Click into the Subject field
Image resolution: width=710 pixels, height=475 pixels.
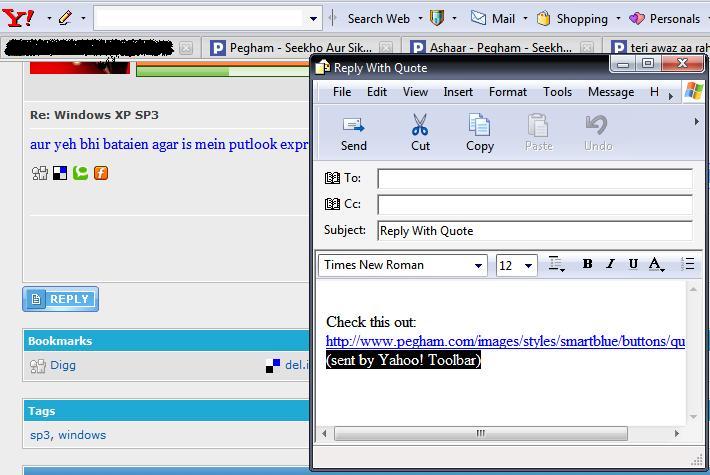(534, 231)
